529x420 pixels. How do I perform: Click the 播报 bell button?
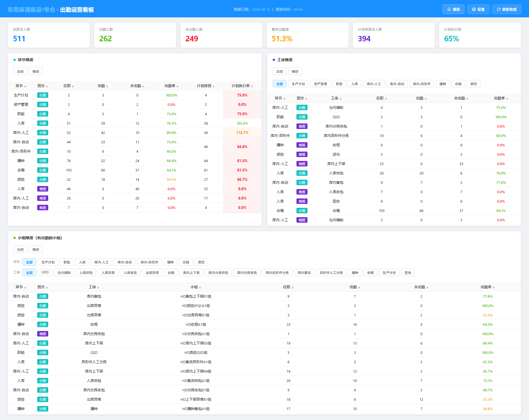pos(453,9)
